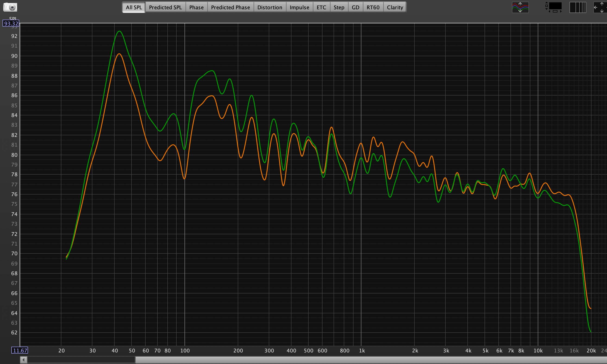The height and width of the screenshot is (364, 607).
Task: Select the ETC tab
Action: [321, 7]
